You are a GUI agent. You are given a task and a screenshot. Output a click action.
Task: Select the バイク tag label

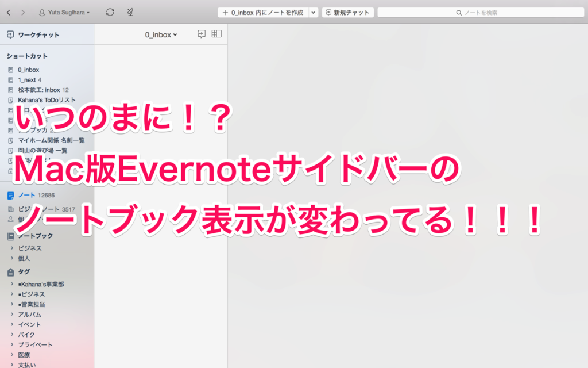(26, 335)
